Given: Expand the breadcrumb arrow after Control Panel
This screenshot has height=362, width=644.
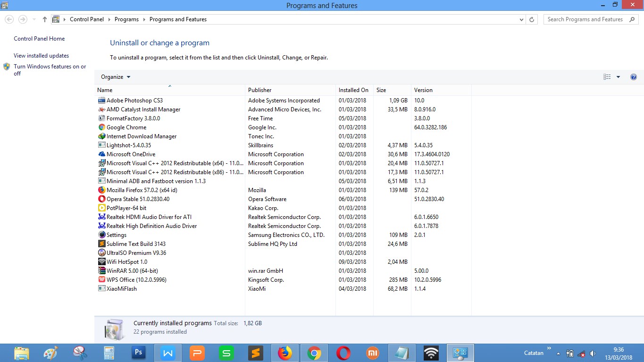Looking at the screenshot, I should [109, 19].
